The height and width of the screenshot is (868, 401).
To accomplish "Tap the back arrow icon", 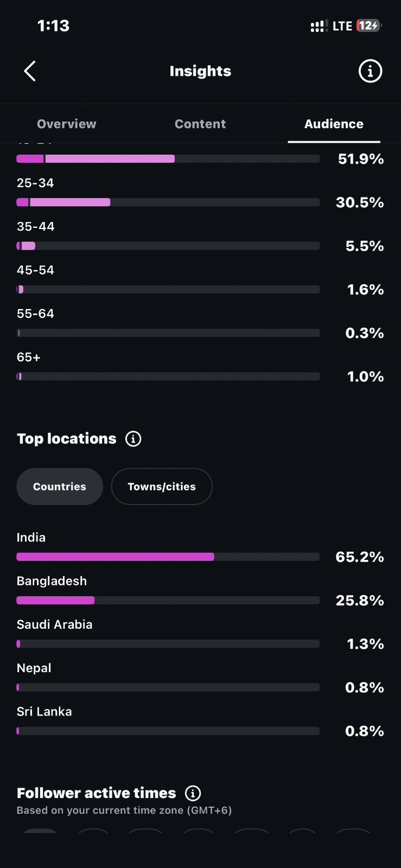I will tap(30, 71).
